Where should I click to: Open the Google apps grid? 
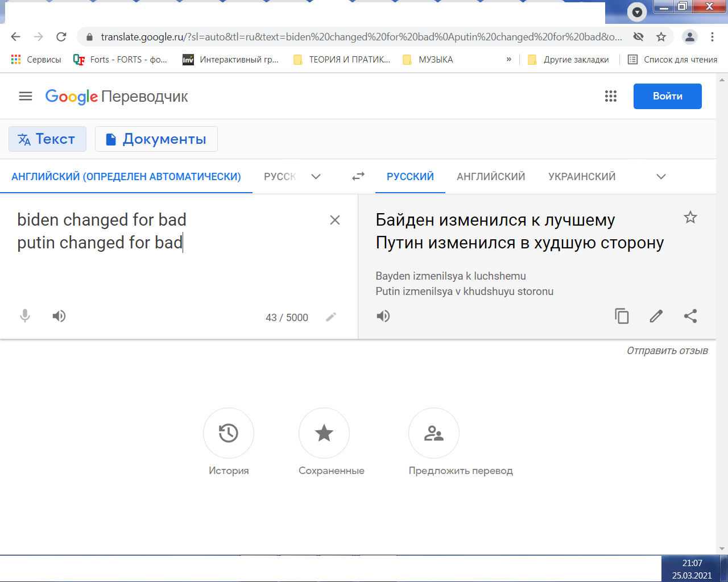pyautogui.click(x=611, y=96)
